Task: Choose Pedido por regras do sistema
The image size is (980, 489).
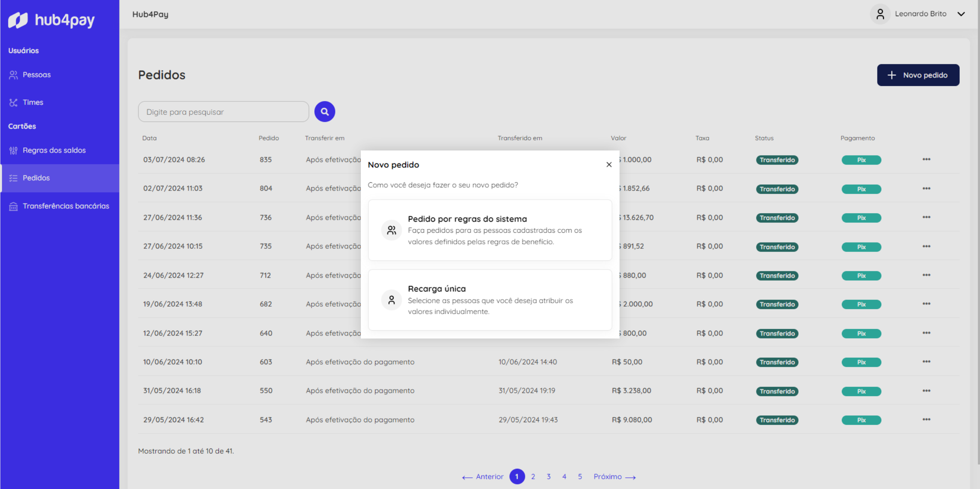Action: coord(490,230)
